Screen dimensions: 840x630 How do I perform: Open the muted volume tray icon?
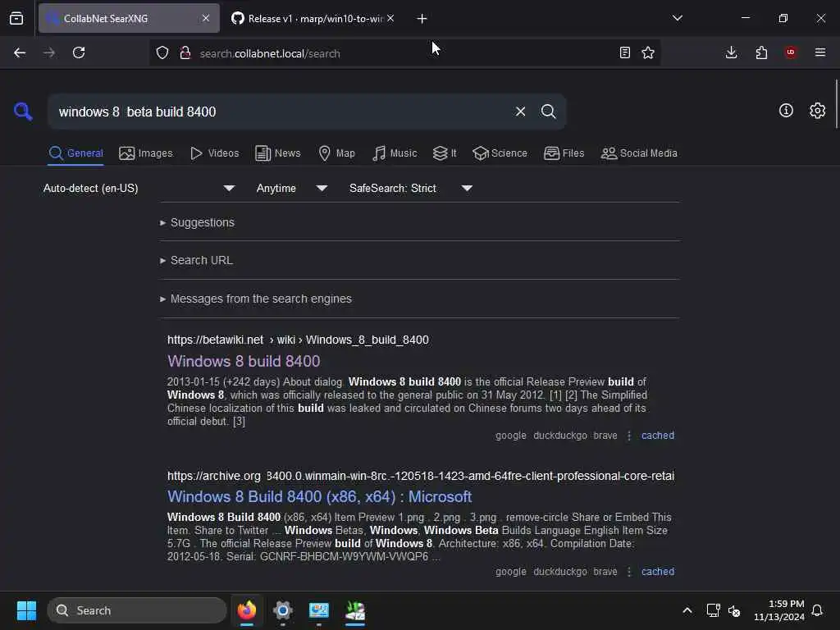(x=734, y=610)
